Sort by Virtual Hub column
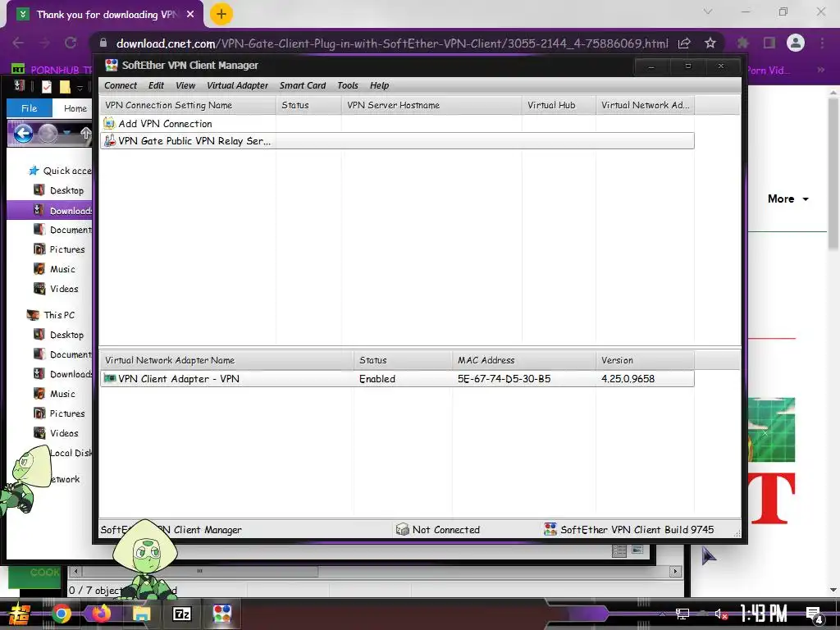The height and width of the screenshot is (630, 840). (x=559, y=105)
